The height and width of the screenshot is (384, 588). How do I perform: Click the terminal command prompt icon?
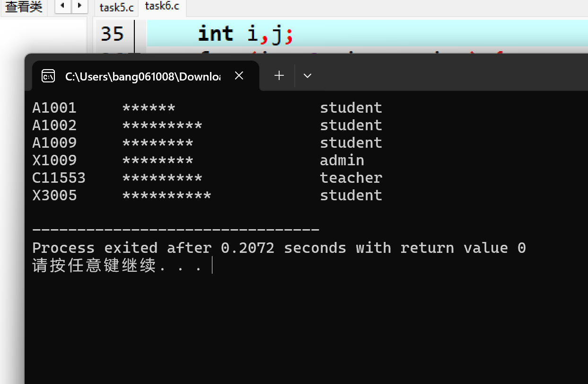tap(48, 76)
